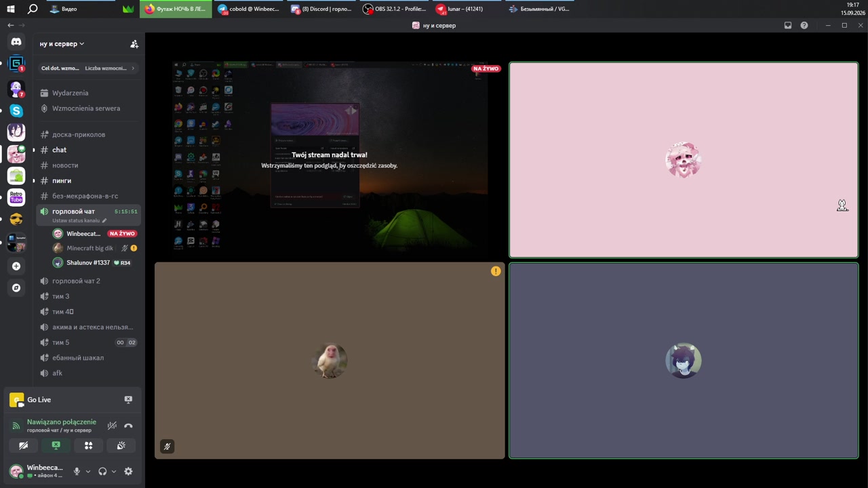Mute the microphone

tap(77, 471)
